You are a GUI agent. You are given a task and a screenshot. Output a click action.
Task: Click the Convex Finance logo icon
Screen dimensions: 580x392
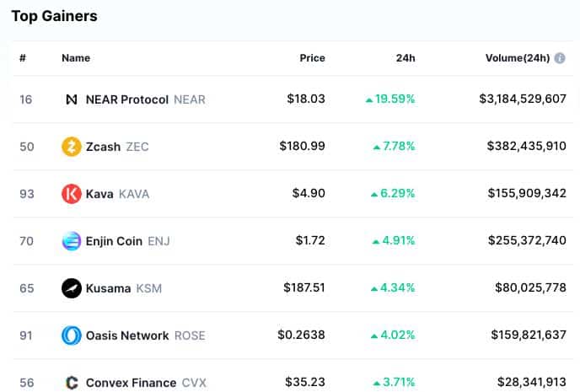(72, 383)
